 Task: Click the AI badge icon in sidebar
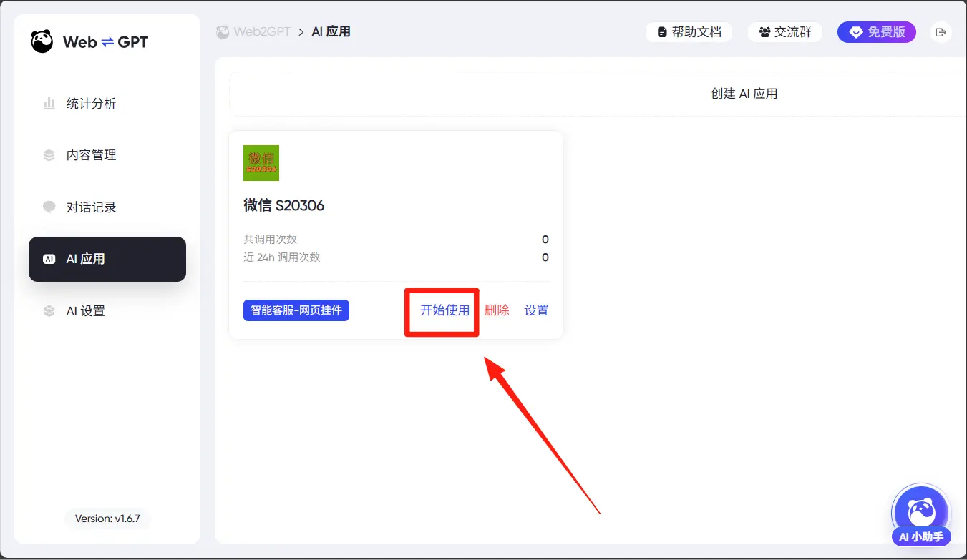49,259
